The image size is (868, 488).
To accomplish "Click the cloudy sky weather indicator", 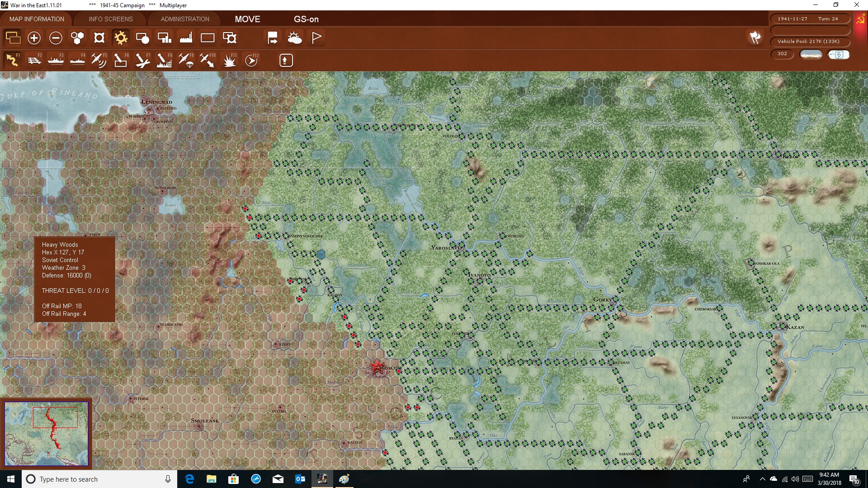I will click(x=811, y=55).
